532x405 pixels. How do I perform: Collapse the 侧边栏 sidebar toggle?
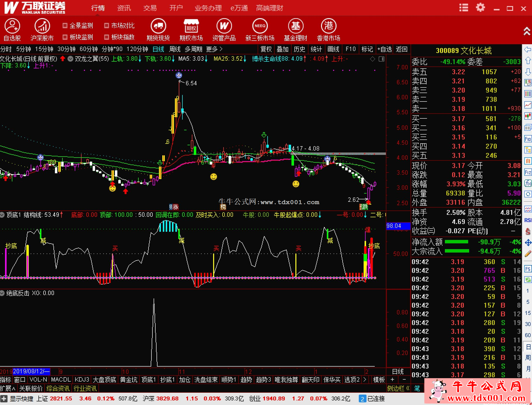tap(398, 389)
